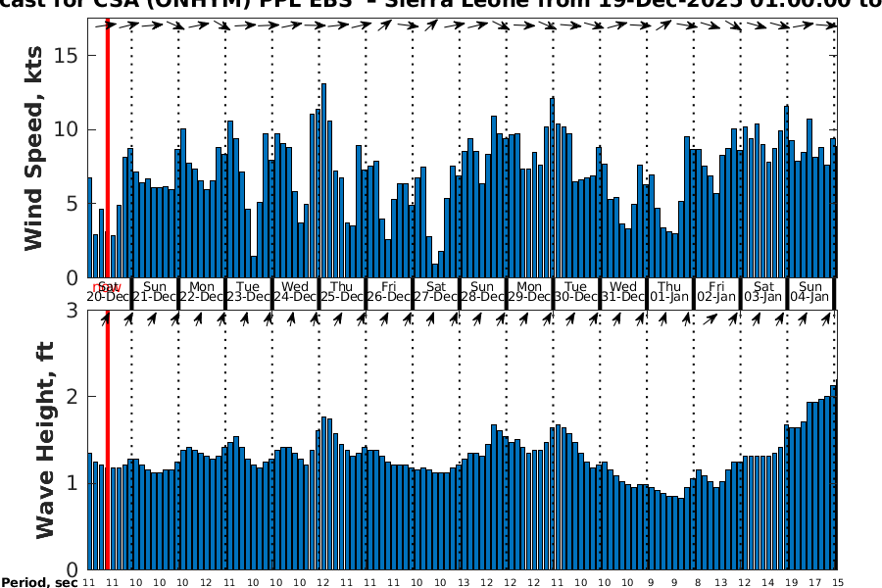The image size is (882, 588).
Task: Select the Period, sec row label
Action: point(39,583)
